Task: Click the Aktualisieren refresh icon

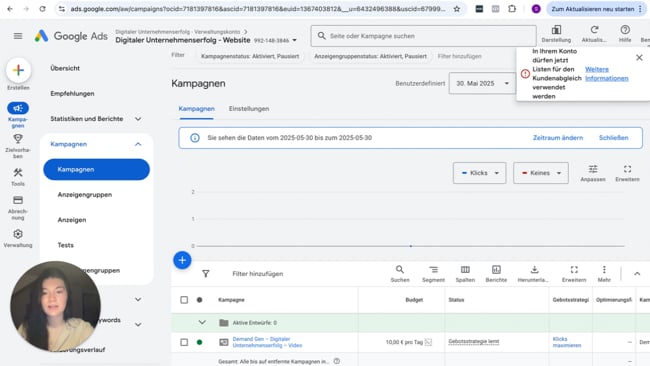Action: (x=594, y=30)
